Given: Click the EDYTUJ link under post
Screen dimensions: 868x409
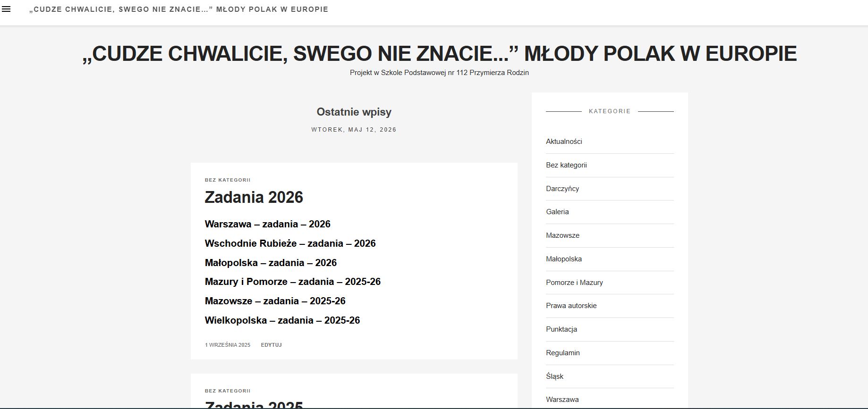Looking at the screenshot, I should 271,345.
